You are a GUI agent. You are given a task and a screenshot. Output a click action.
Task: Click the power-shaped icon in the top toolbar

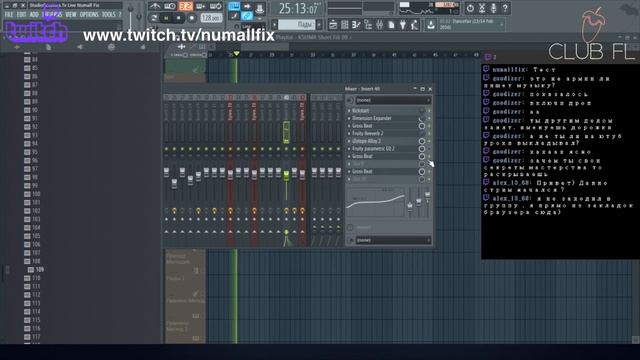pyautogui.click(x=470, y=8)
